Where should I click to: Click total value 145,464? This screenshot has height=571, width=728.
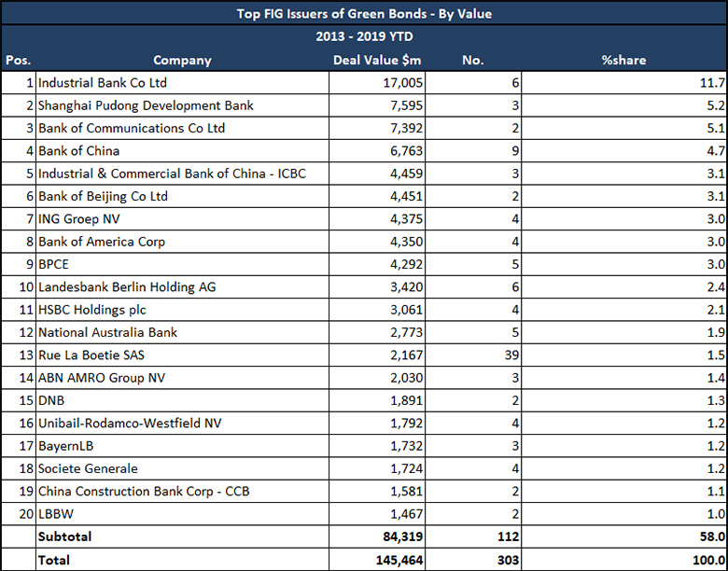(377, 561)
